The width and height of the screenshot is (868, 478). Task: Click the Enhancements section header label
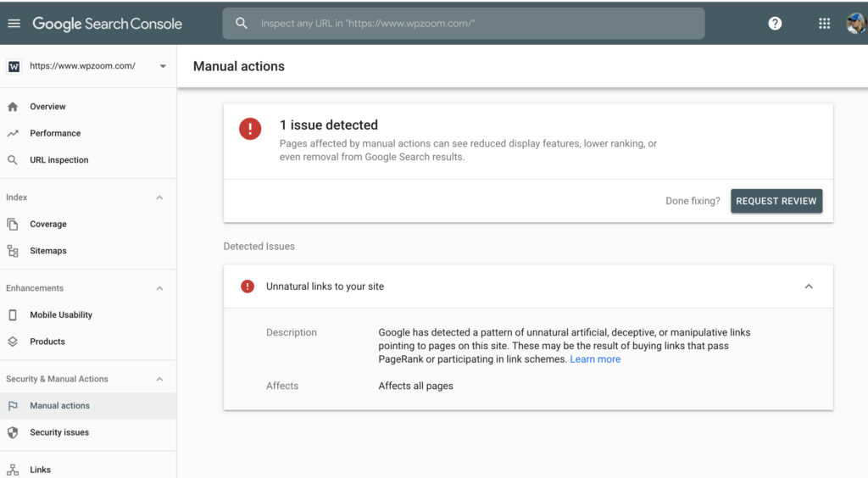(35, 288)
